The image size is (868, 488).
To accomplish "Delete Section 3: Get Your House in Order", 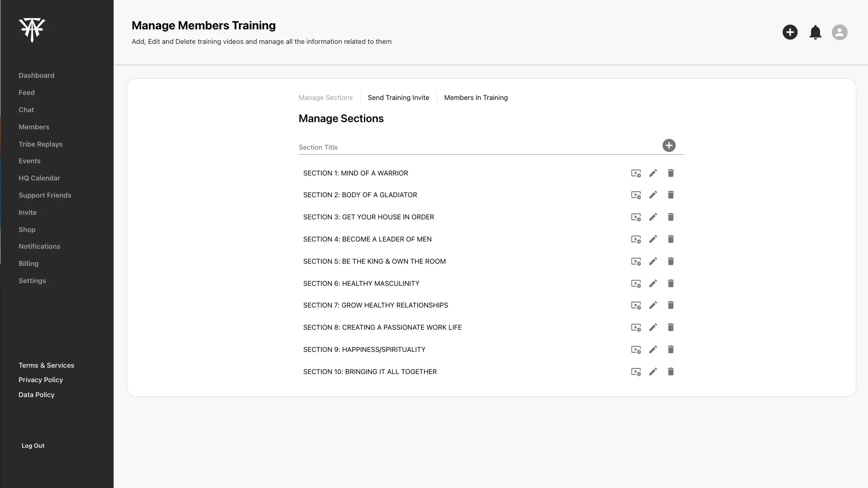I will 671,217.
